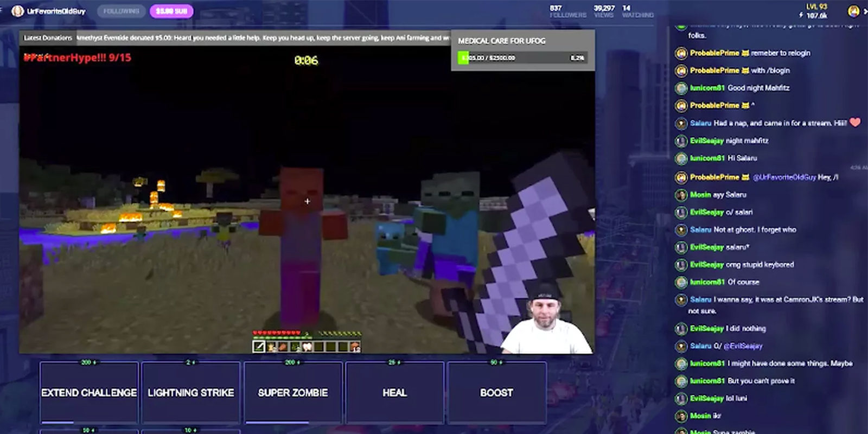868x434 pixels.
Task: Click the LVL 93 level indicator
Action: tap(816, 7)
